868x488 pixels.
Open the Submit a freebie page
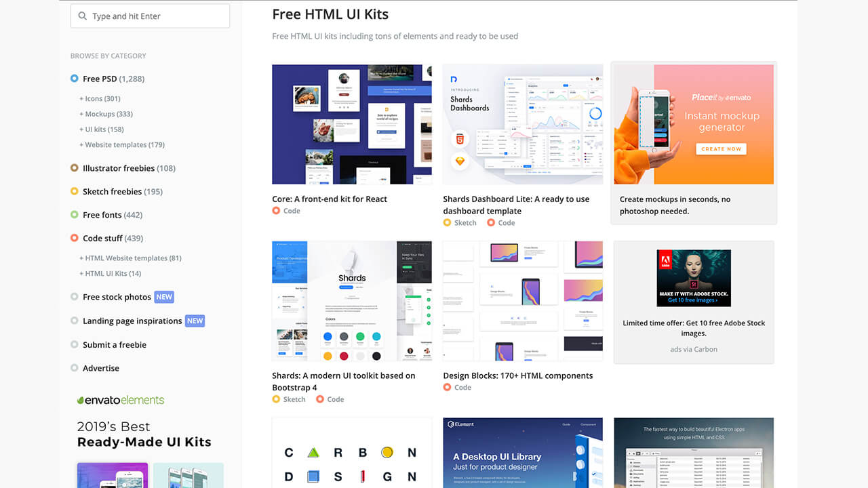pos(114,345)
